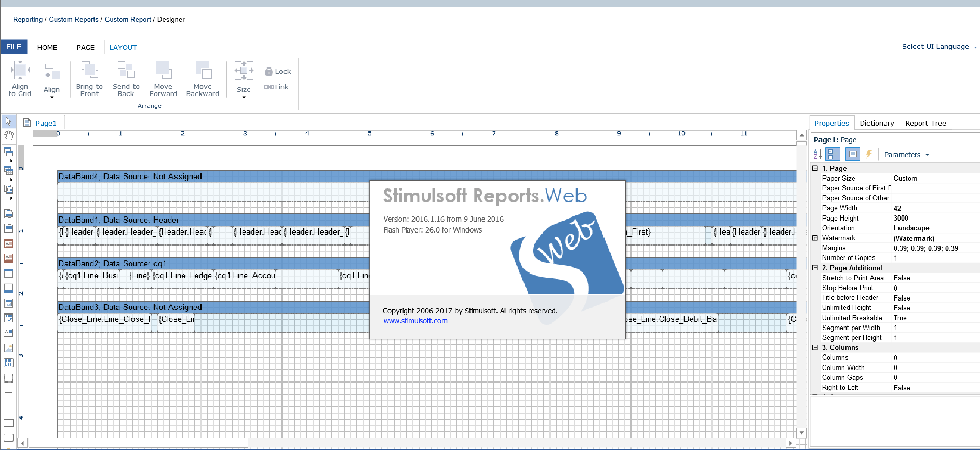The image size is (980, 450).
Task: Open the www.stimulsoft.com link
Action: pos(415,321)
